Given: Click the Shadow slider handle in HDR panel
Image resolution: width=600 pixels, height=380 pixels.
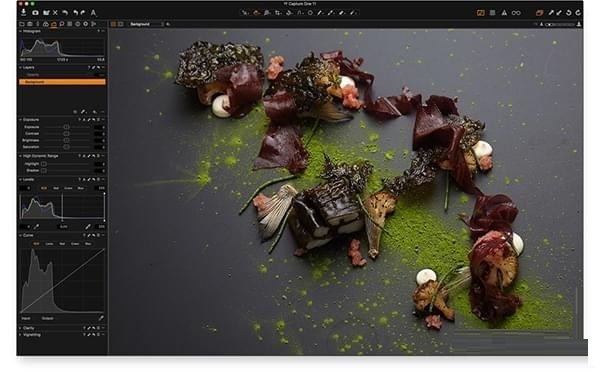Looking at the screenshot, I should [x=44, y=171].
